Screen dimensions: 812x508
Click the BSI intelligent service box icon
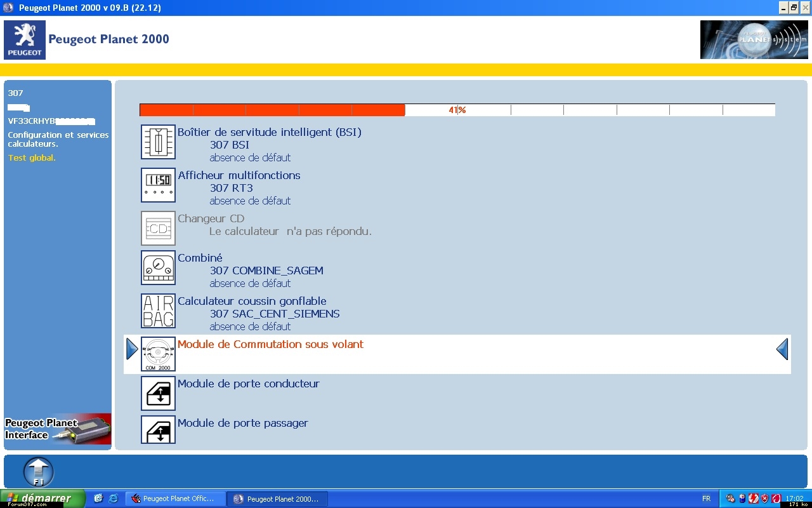click(158, 142)
